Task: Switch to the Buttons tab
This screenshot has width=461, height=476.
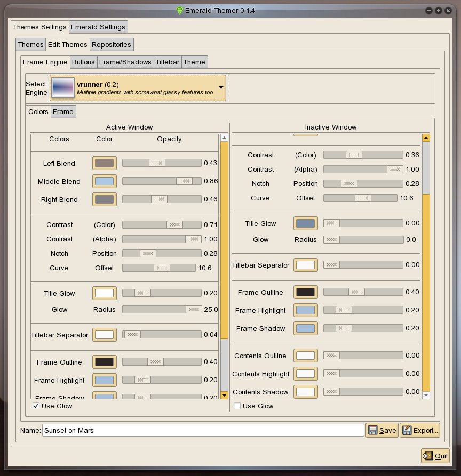Action: click(x=83, y=62)
